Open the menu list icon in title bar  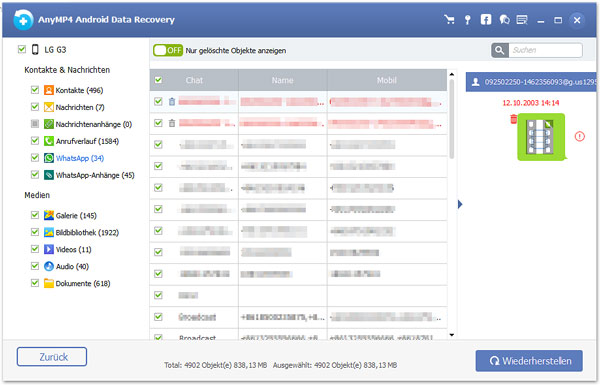point(522,20)
